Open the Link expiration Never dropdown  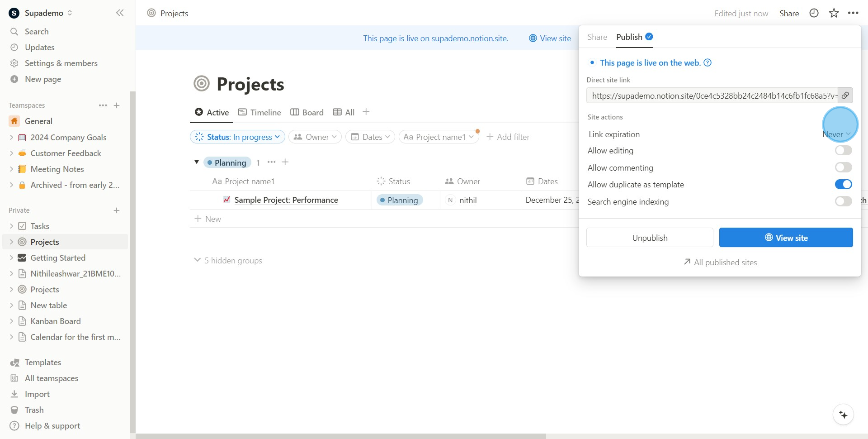(x=837, y=134)
